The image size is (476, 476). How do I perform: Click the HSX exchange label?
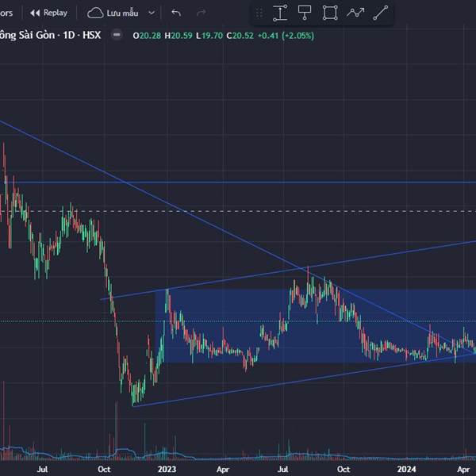(92, 35)
